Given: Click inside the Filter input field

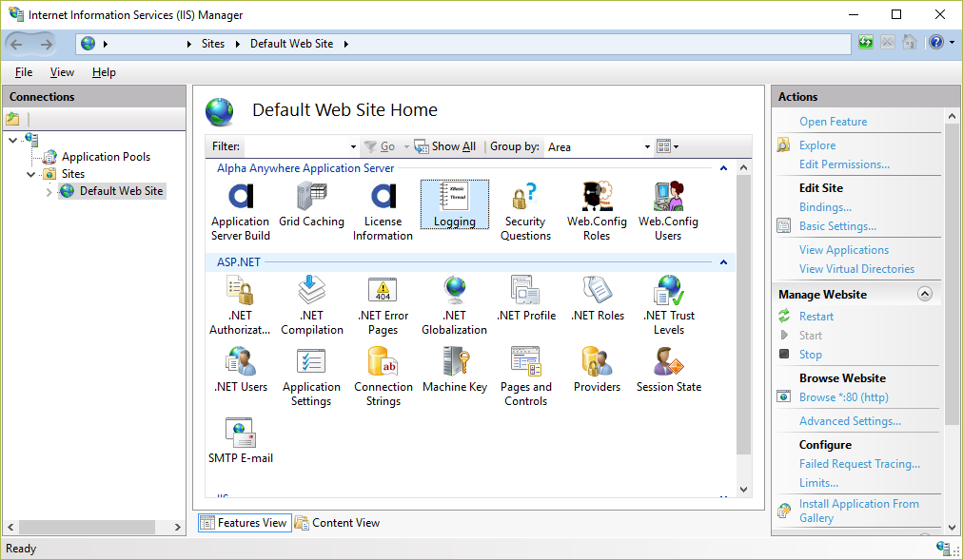Looking at the screenshot, I should (x=297, y=146).
